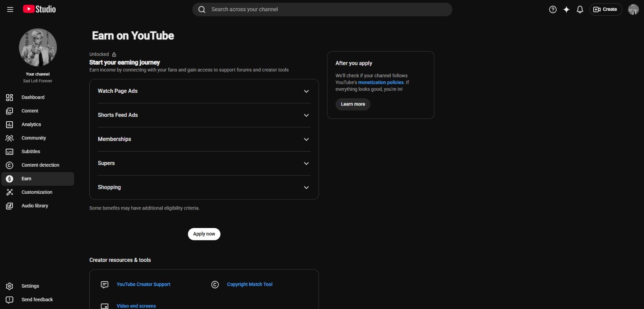
Task: Click the Video end screens icon
Action: [105, 306]
